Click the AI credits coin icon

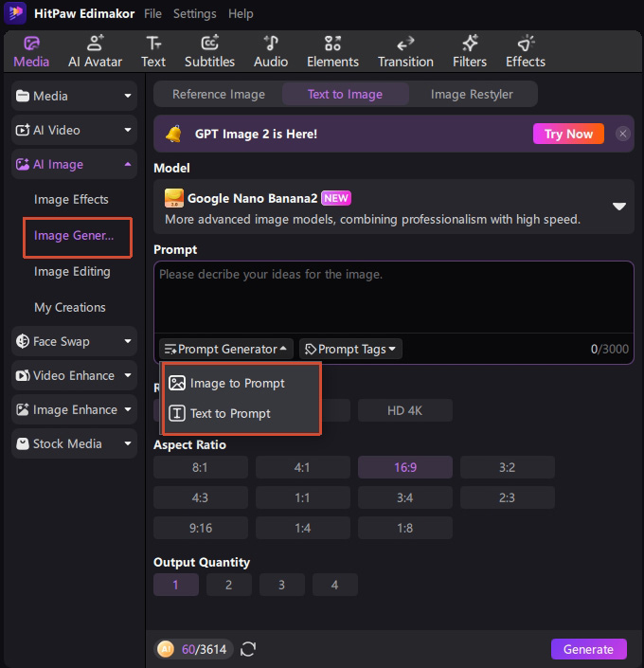[166, 649]
